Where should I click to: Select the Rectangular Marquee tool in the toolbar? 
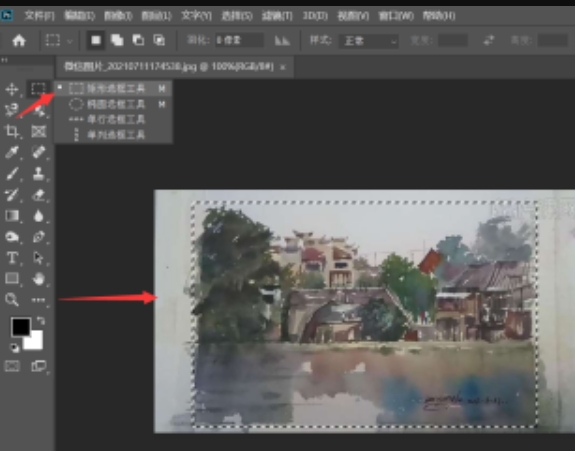coord(38,89)
